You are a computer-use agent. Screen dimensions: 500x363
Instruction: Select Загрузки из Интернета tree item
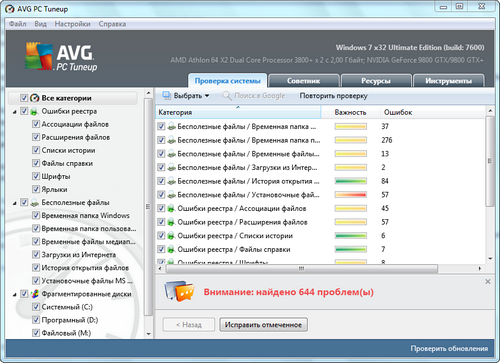point(79,255)
